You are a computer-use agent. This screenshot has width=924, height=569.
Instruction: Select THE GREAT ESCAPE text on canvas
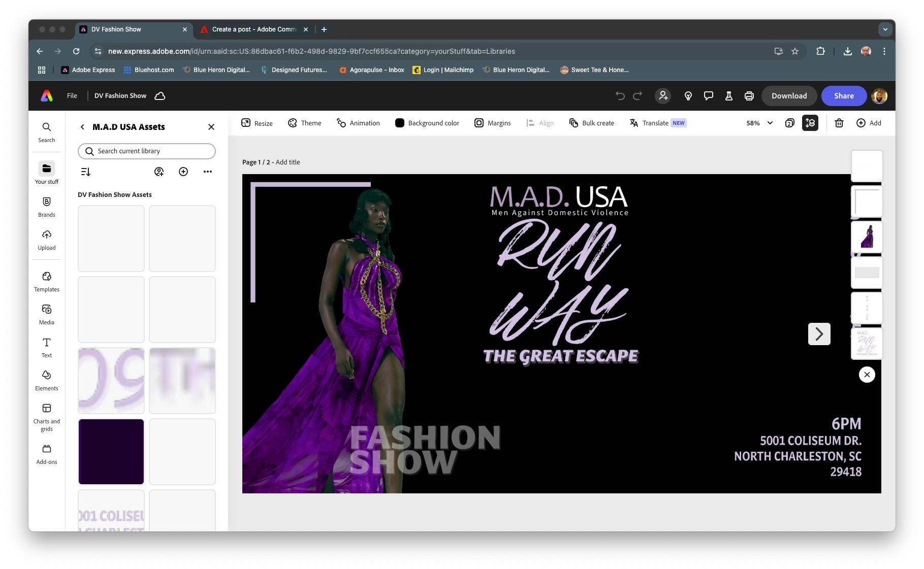(x=561, y=356)
